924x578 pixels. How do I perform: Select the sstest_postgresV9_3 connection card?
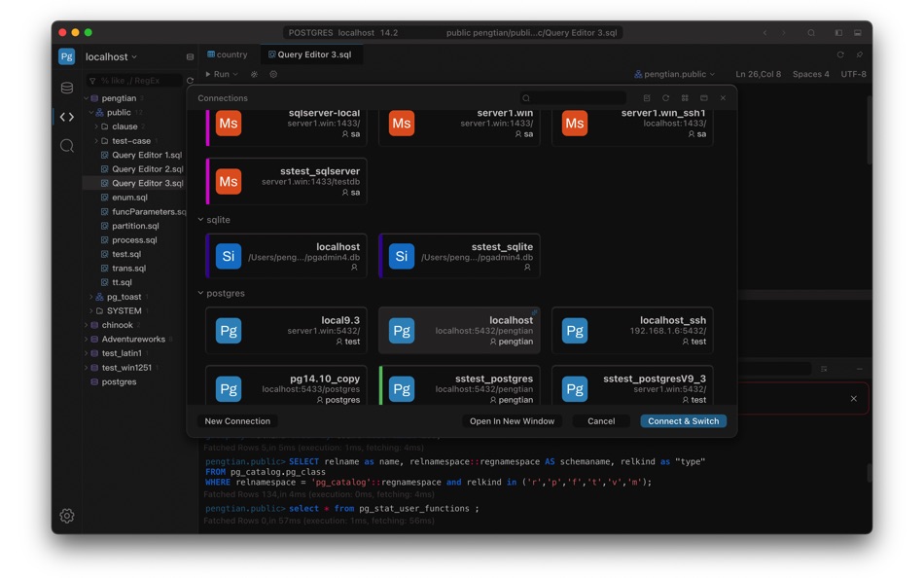(x=632, y=385)
